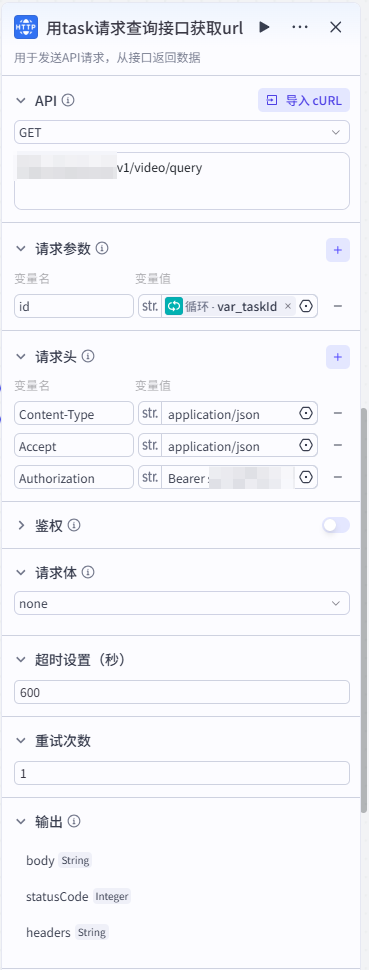This screenshot has height=970, width=369.
Task: Open str. type selector for Accept
Action: click(150, 445)
